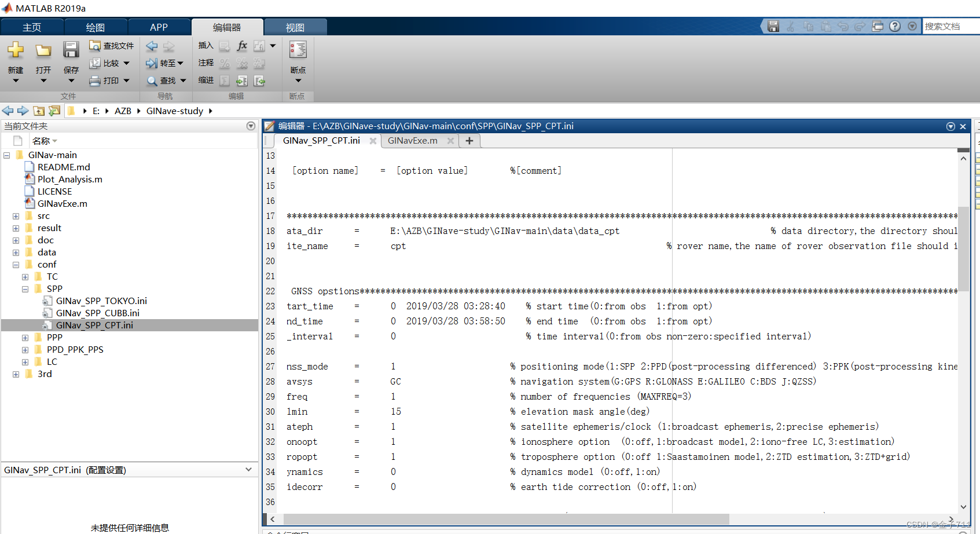The width and height of the screenshot is (980, 534).
Task: Collapse the conf folder
Action: pos(16,265)
